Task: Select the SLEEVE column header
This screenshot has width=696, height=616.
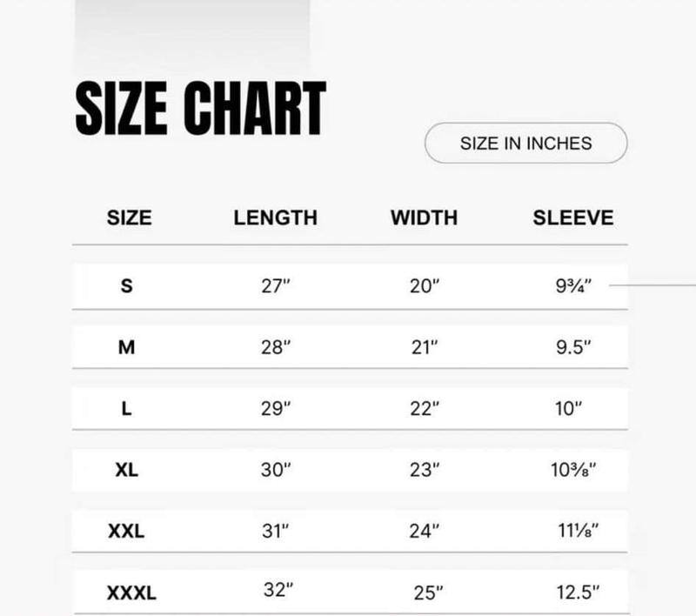Action: pyautogui.click(x=573, y=218)
